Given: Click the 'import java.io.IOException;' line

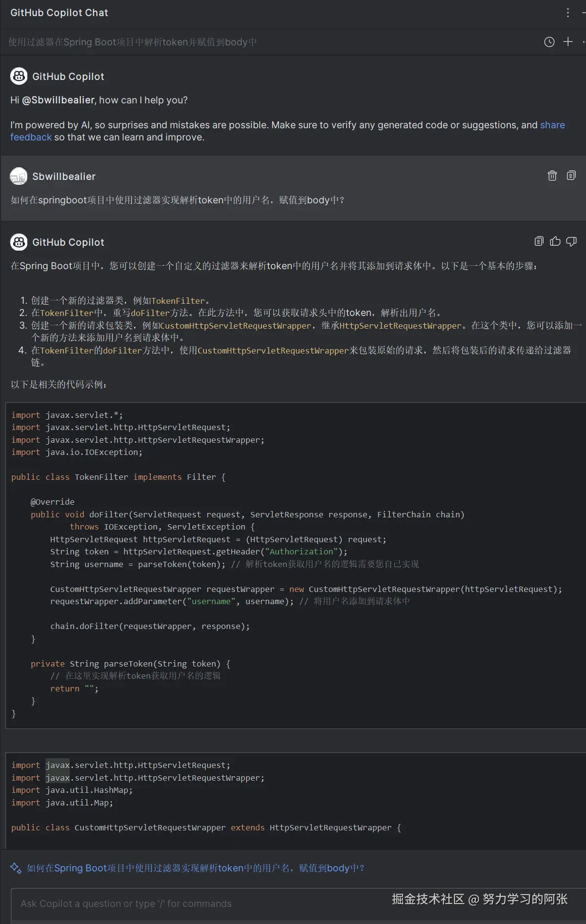Looking at the screenshot, I should [x=77, y=452].
